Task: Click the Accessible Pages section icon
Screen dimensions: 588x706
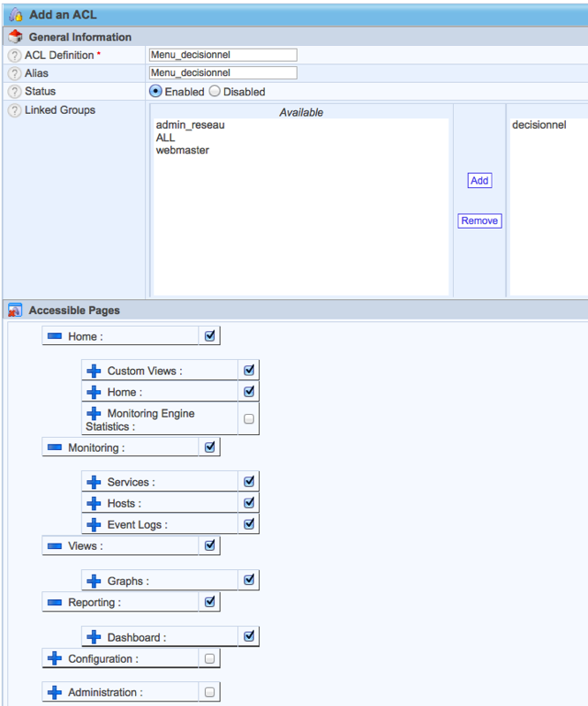Action: pyautogui.click(x=14, y=311)
